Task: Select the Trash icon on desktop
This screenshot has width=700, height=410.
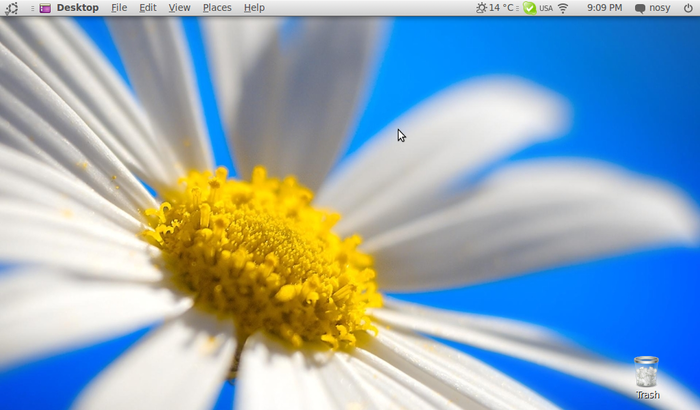Action: [646, 372]
